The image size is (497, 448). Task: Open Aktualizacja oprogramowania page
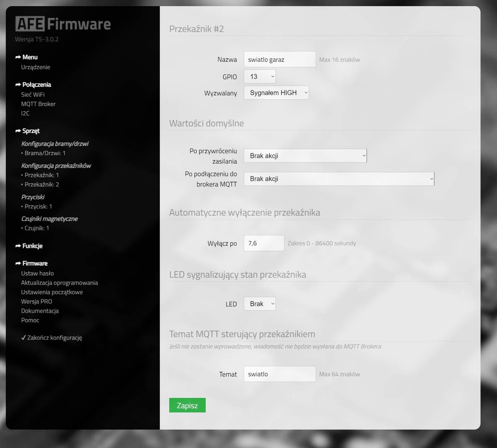coord(59,283)
